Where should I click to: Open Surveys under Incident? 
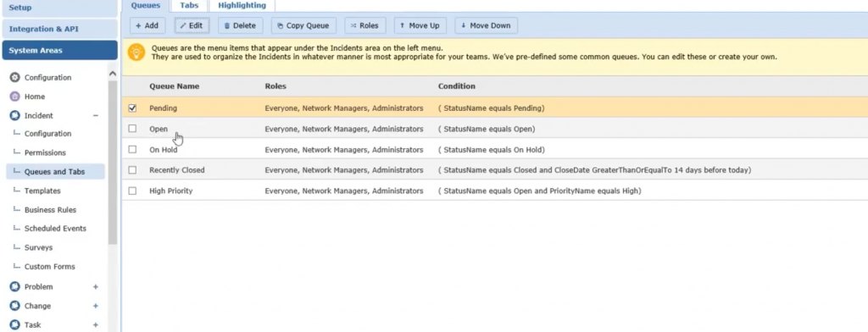pyautogui.click(x=39, y=247)
